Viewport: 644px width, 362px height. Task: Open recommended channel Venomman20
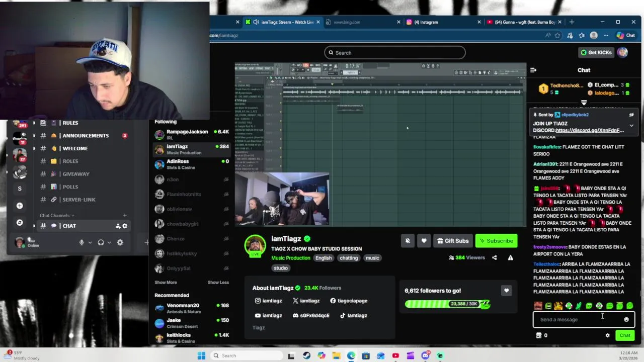click(x=192, y=308)
